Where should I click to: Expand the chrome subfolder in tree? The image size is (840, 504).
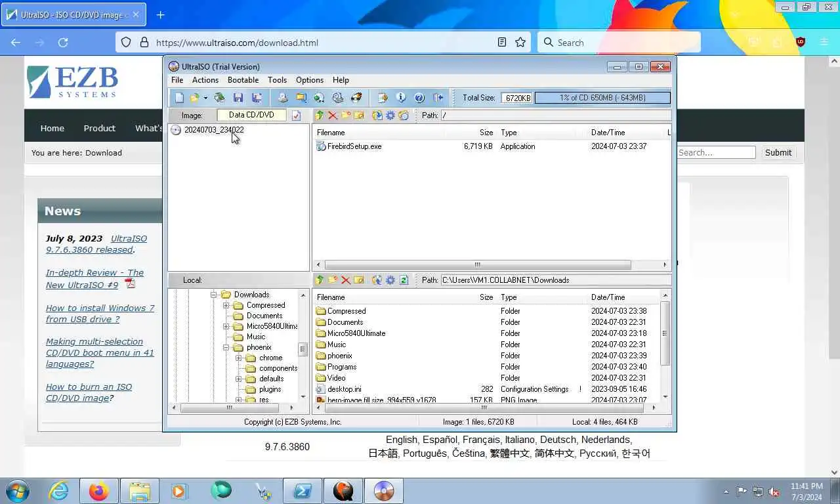coord(239,358)
